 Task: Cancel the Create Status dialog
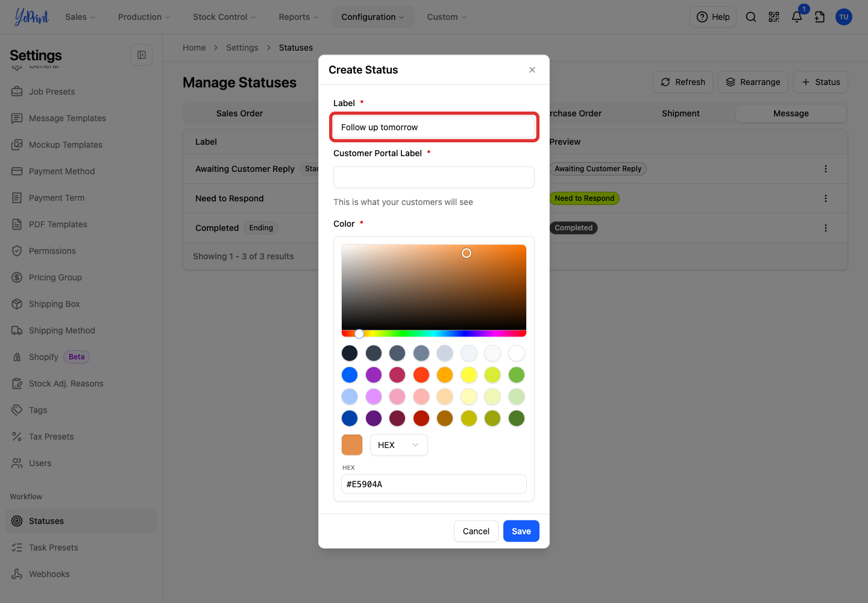pos(476,531)
